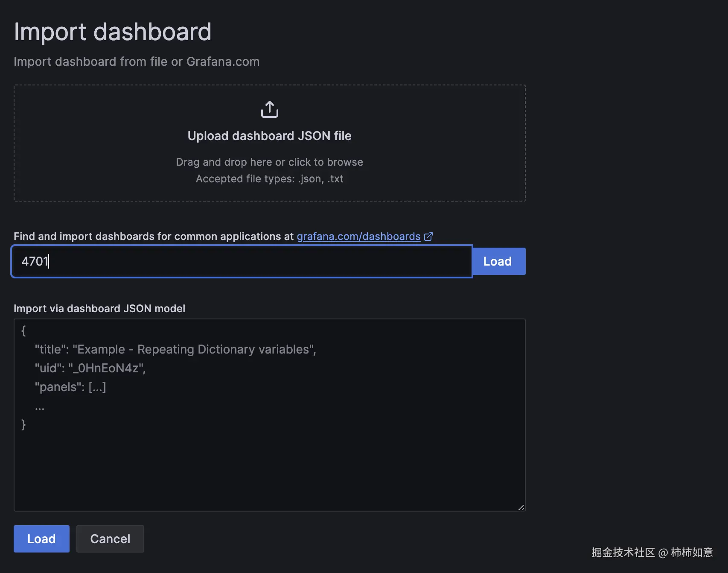Viewport: 728px width, 573px height.
Task: Select the dashed upload region to browse files
Action: tap(269, 188)
